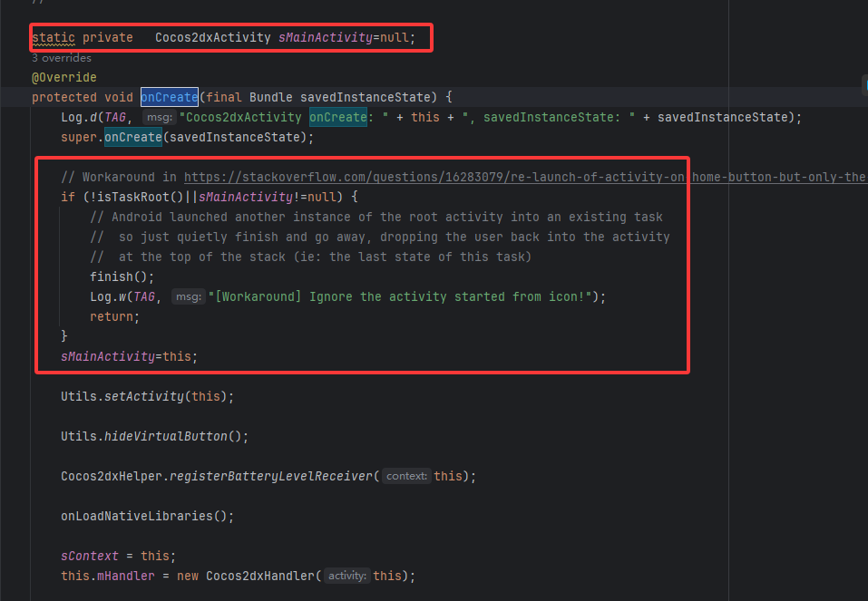The height and width of the screenshot is (601, 868).
Task: Click savedInstanceState argument in super.onCreate
Action: click(x=234, y=137)
